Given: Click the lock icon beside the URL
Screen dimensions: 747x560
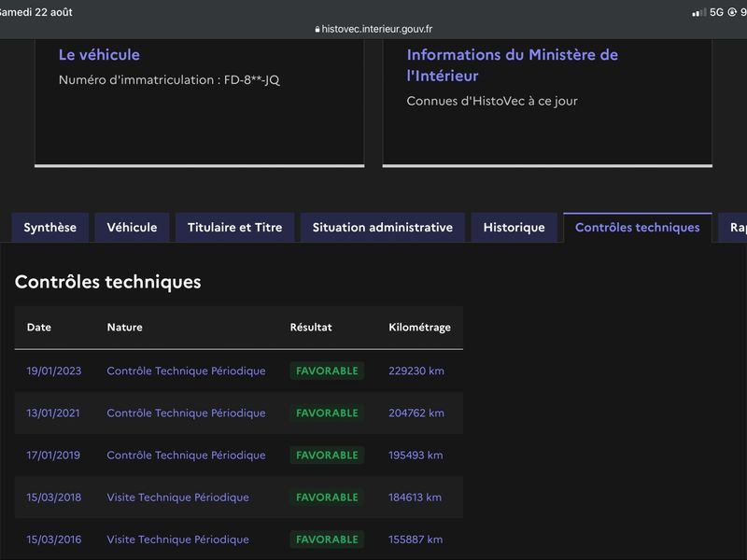Looking at the screenshot, I should tap(317, 29).
